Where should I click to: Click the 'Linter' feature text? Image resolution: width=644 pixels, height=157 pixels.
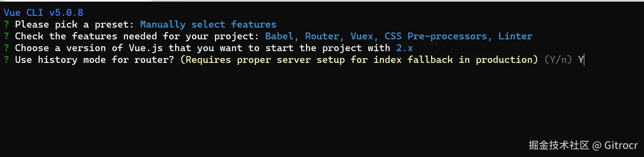click(x=515, y=36)
